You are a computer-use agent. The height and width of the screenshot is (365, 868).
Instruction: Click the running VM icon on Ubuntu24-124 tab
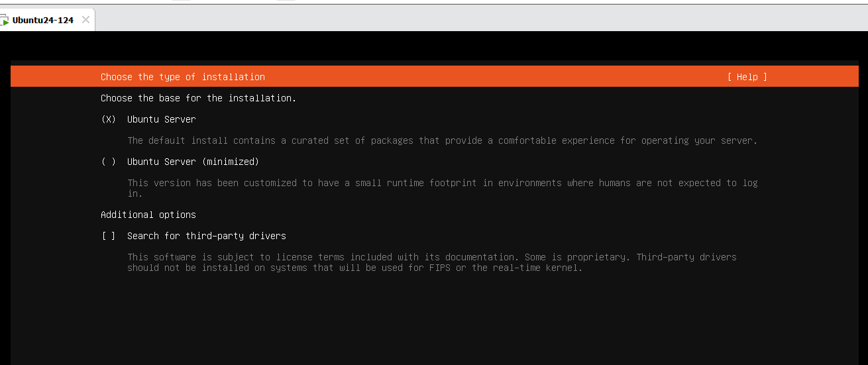[x=5, y=21]
